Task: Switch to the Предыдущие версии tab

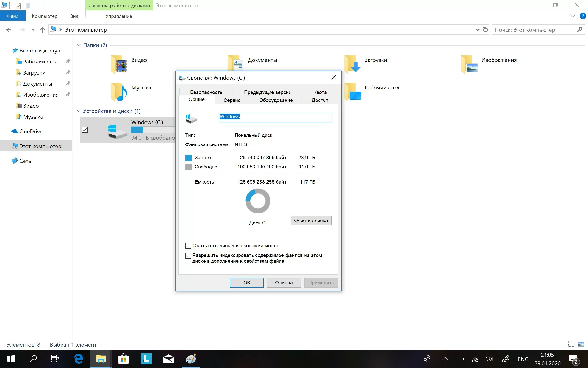Action: coord(268,92)
